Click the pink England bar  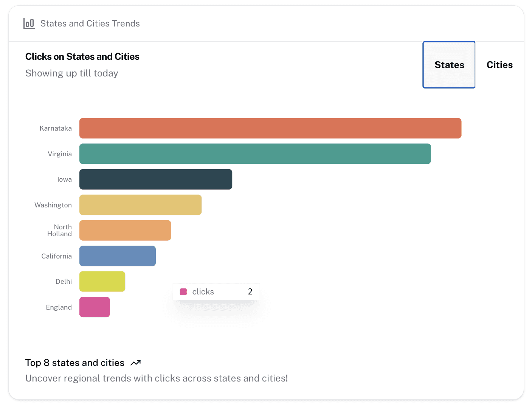tap(95, 307)
